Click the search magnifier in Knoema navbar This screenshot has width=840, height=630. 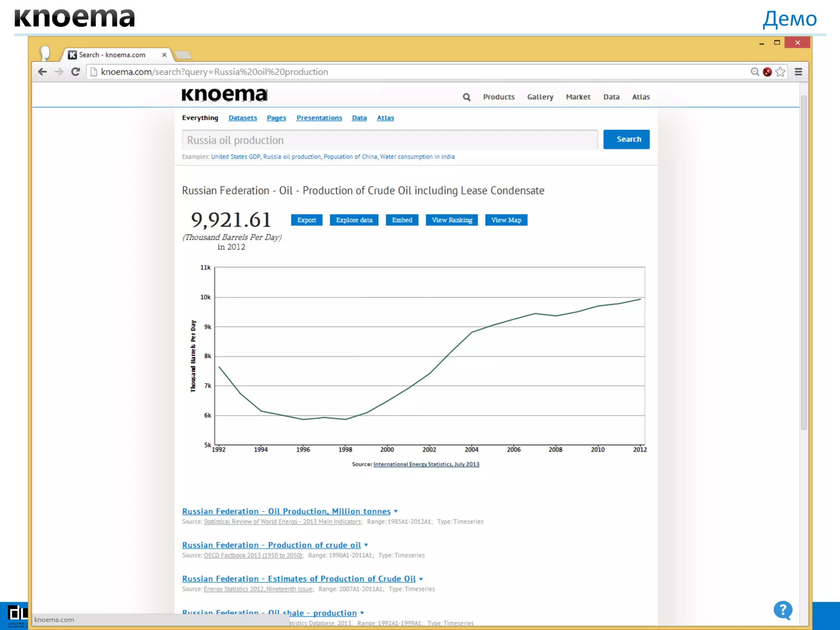point(466,97)
